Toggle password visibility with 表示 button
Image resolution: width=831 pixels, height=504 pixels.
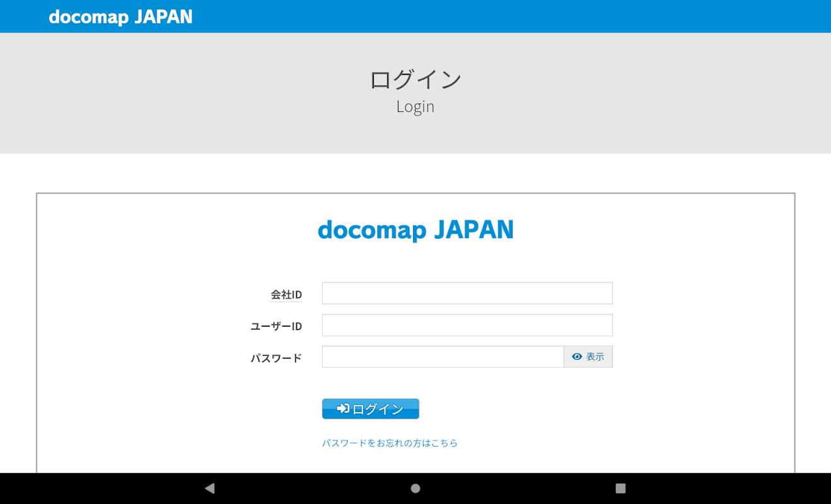pos(588,357)
